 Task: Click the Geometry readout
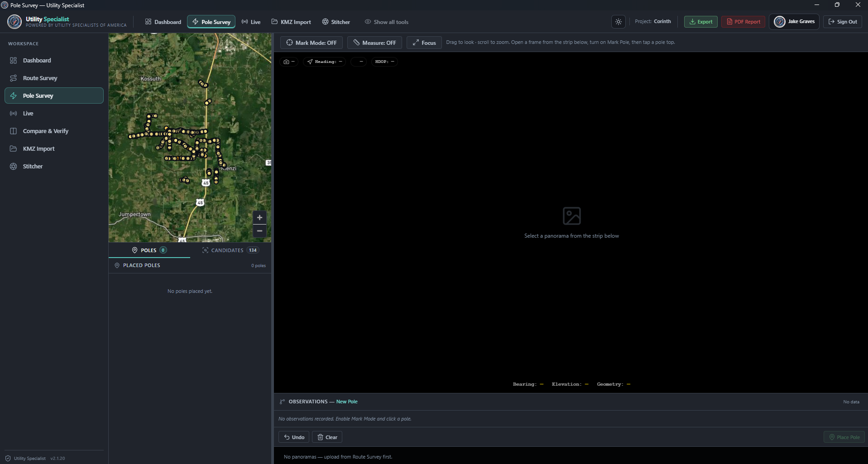click(614, 384)
